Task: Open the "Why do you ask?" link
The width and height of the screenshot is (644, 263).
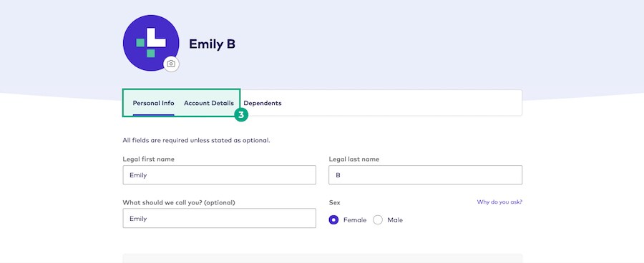Action: pyautogui.click(x=499, y=202)
